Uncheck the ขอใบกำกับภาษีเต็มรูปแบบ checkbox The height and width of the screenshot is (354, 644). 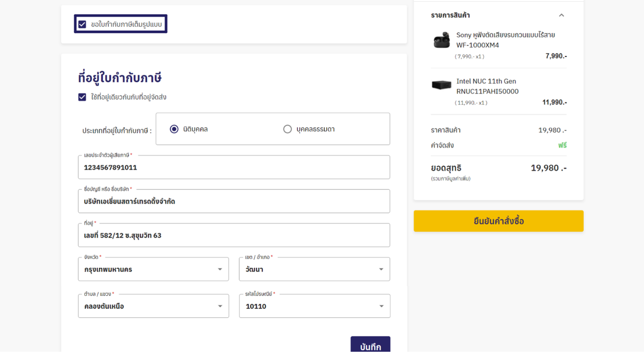[x=82, y=24]
